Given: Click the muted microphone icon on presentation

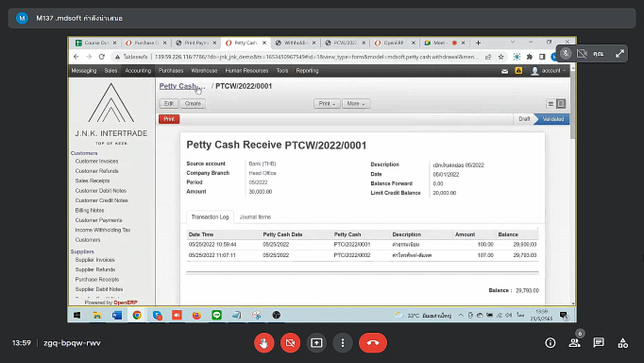Looking at the screenshot, I should [566, 54].
